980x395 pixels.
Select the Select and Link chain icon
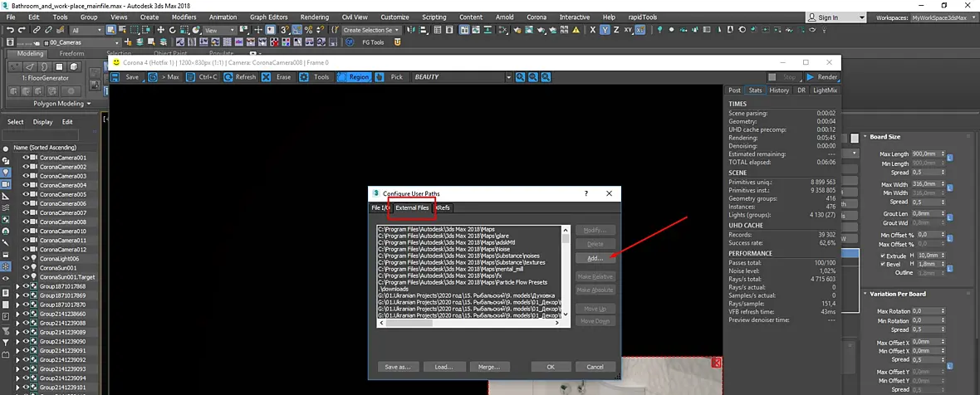pyautogui.click(x=37, y=29)
